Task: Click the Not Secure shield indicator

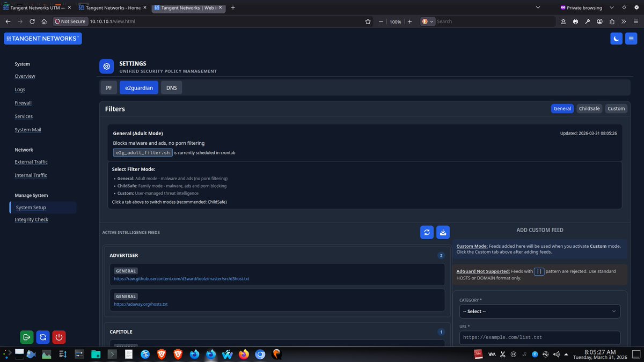Action: (x=70, y=21)
